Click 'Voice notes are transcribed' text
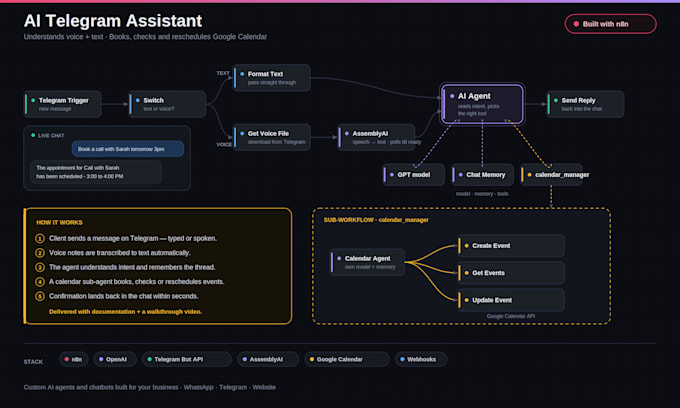680x408 pixels. click(120, 253)
